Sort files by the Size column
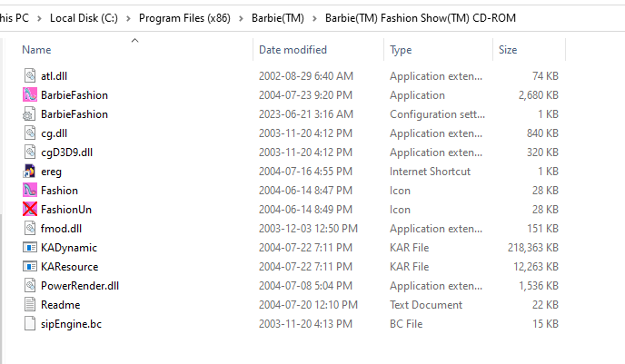Screen dimensions: 625x364 [508, 49]
